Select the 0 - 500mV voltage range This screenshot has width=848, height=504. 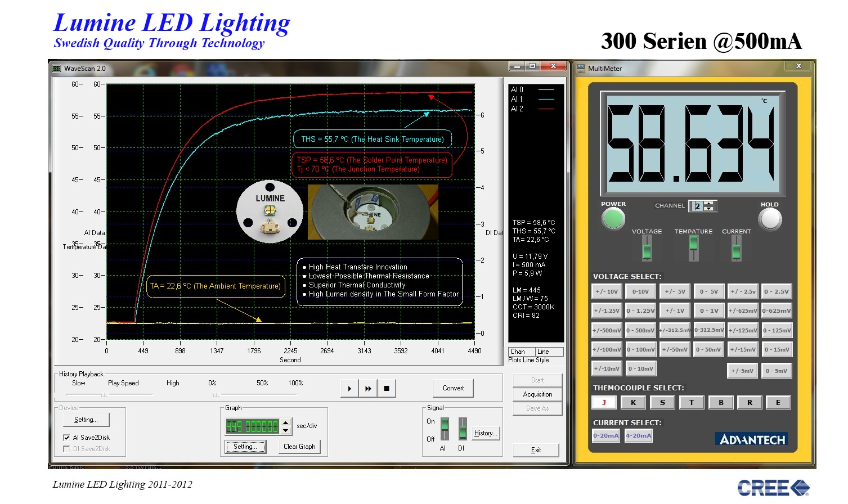(640, 330)
